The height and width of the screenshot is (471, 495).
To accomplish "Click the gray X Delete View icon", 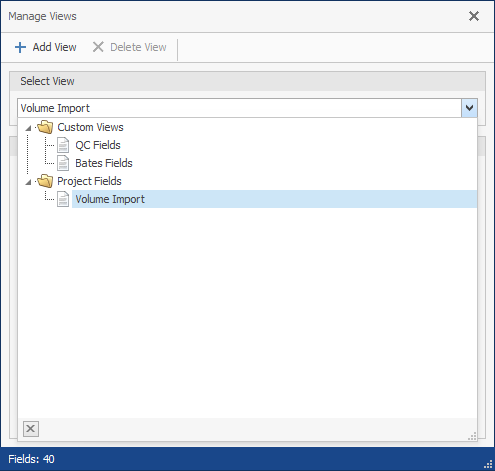I will coord(98,47).
